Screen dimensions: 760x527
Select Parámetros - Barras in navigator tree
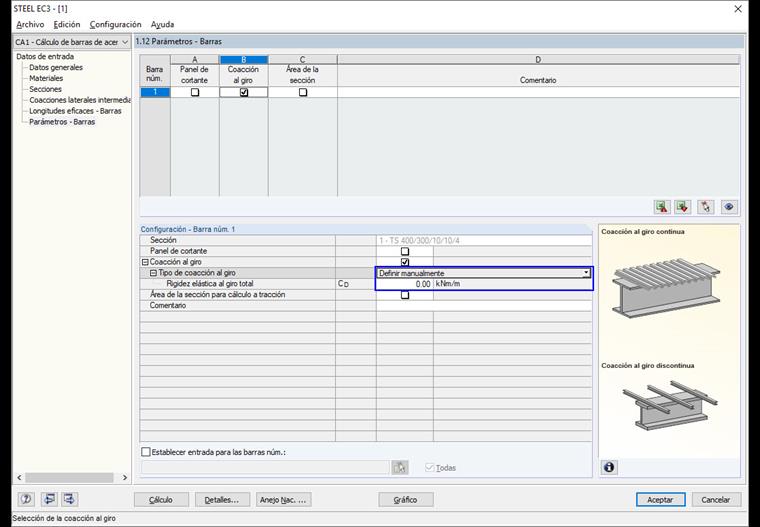pos(62,122)
